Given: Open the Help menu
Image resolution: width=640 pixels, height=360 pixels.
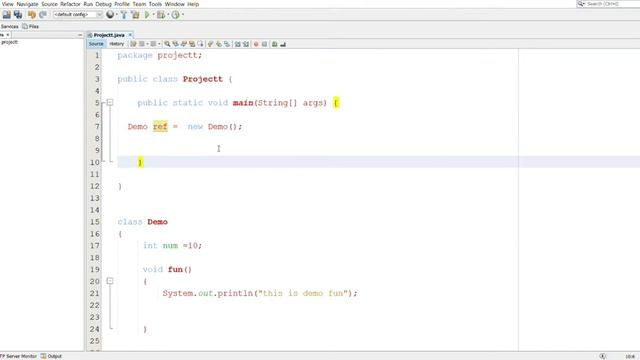Looking at the screenshot, I should pos(193,4).
